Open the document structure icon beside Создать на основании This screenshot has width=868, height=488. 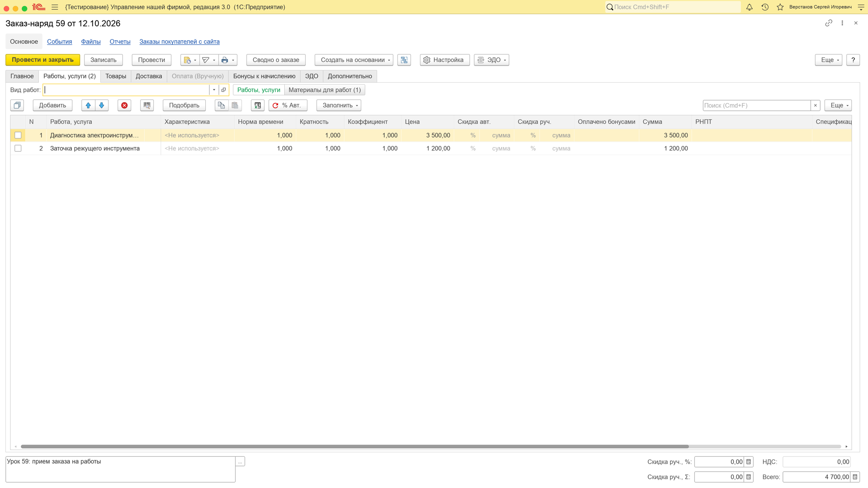pos(404,60)
